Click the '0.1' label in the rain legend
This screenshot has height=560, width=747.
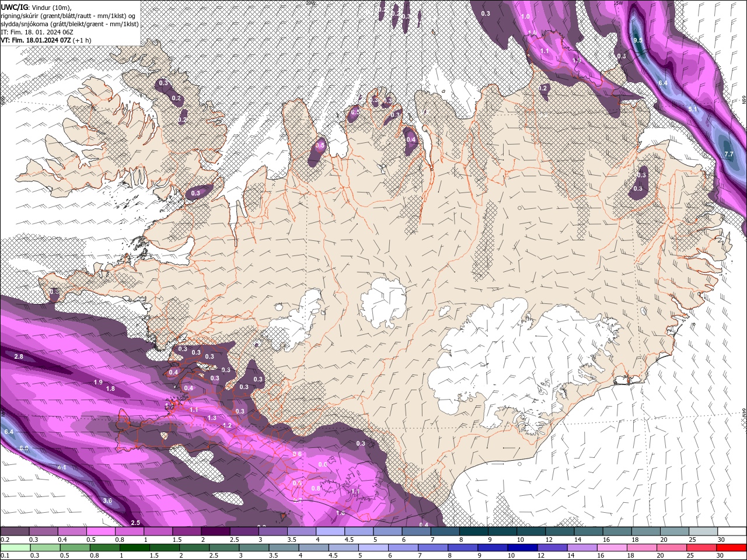[5, 555]
